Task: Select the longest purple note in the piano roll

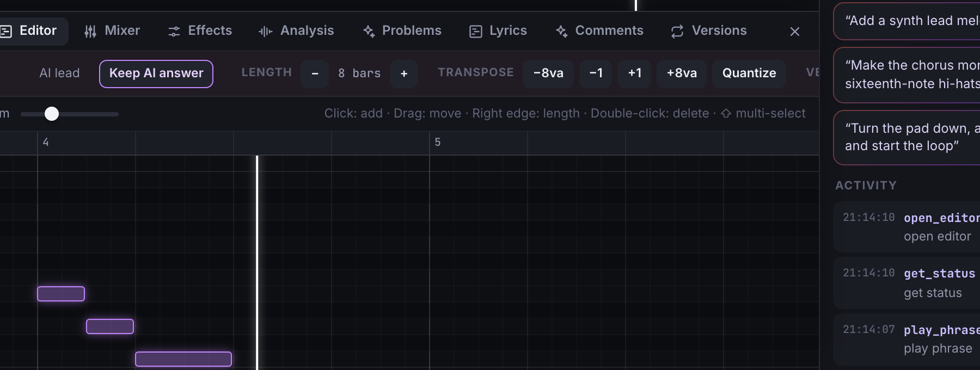Action: 183,359
